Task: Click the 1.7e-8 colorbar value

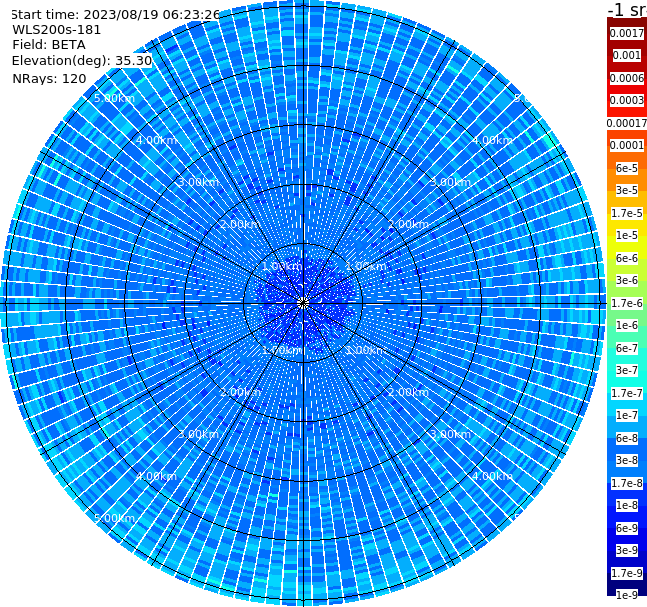Action: click(x=627, y=483)
